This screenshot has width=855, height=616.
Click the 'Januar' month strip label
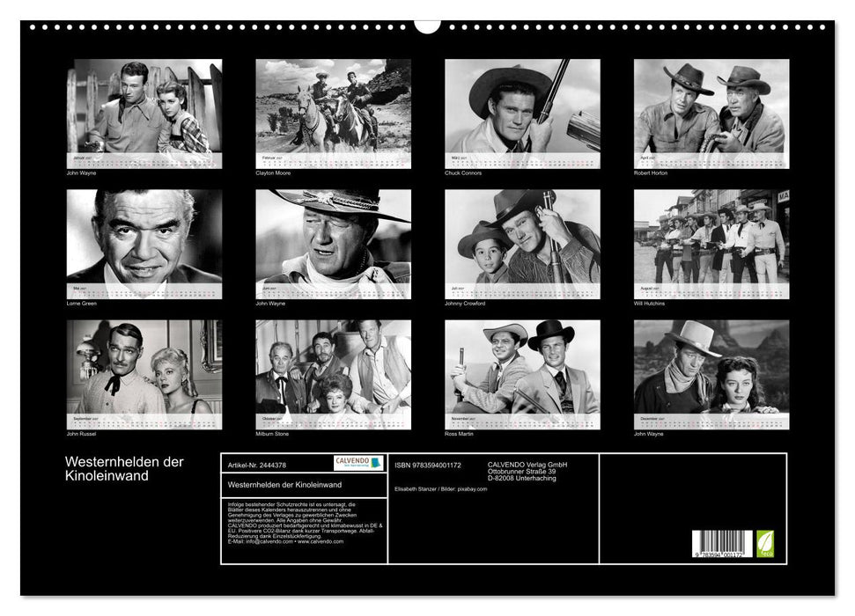point(82,158)
